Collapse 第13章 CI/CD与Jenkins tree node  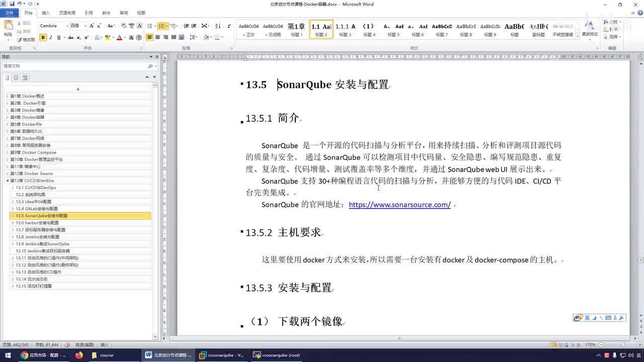7,180
